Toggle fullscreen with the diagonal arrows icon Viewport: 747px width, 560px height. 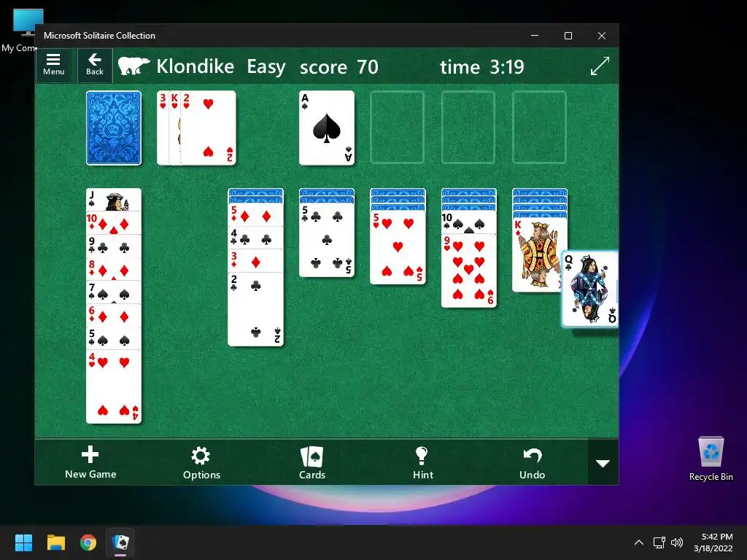[600, 66]
